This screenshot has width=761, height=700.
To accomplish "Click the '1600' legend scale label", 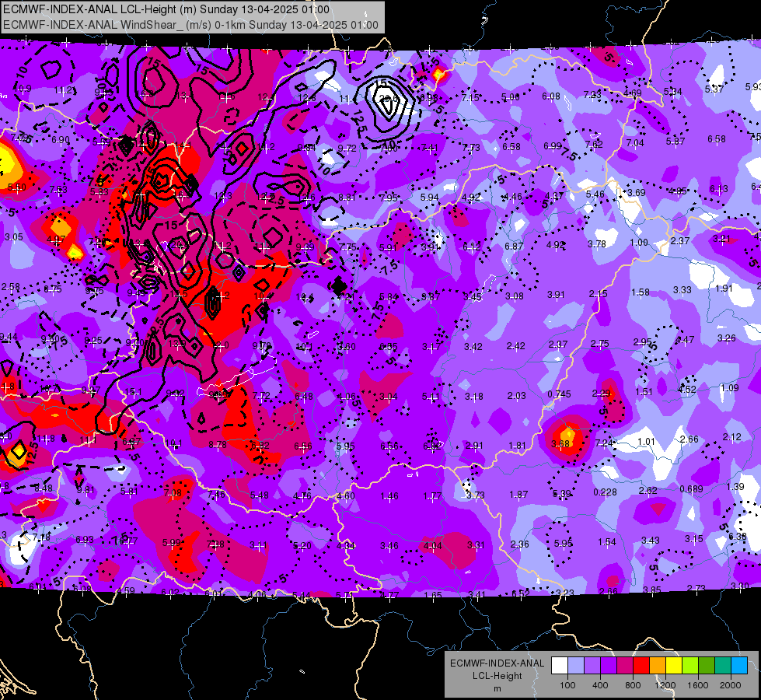I will coord(697,685).
